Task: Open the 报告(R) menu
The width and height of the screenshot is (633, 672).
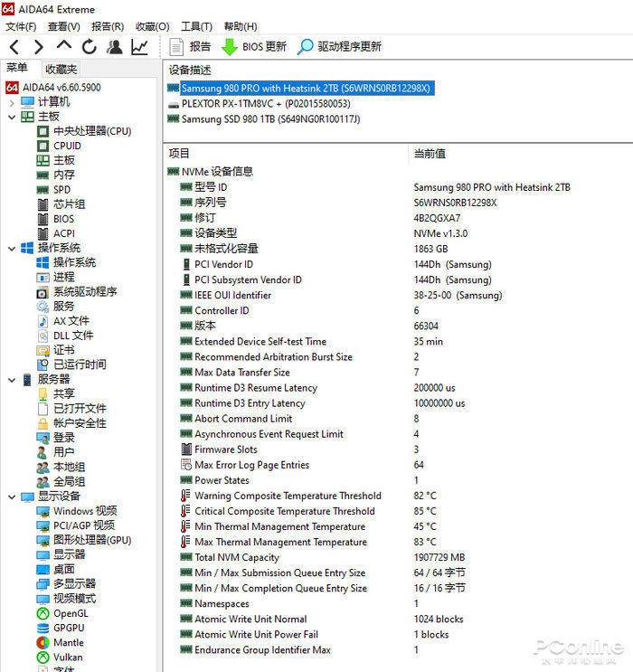Action: 108,26
